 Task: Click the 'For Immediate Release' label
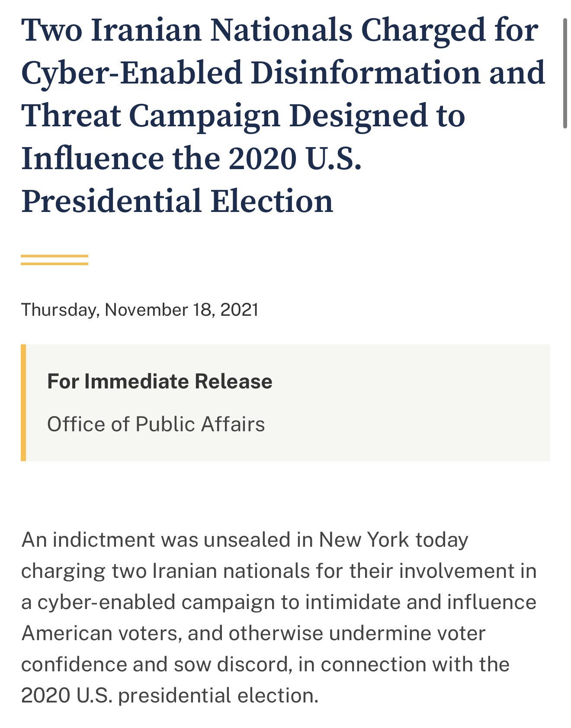click(x=160, y=381)
